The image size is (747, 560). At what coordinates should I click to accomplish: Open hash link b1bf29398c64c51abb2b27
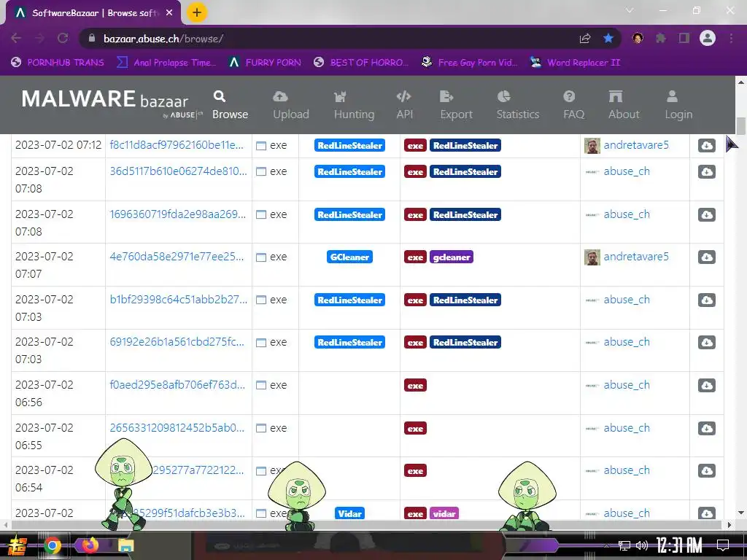point(178,299)
